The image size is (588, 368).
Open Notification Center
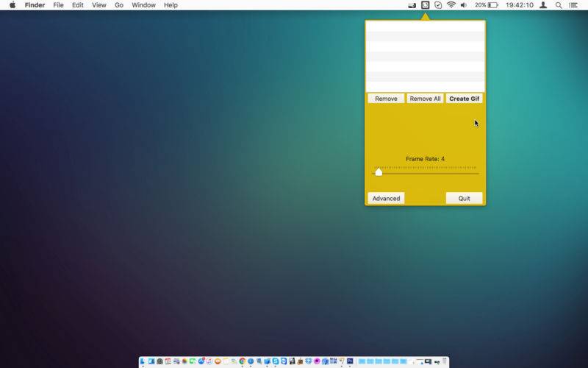[573, 5]
